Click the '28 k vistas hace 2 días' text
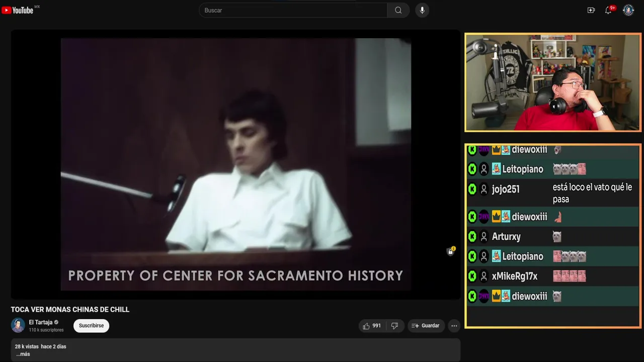 (x=40, y=346)
